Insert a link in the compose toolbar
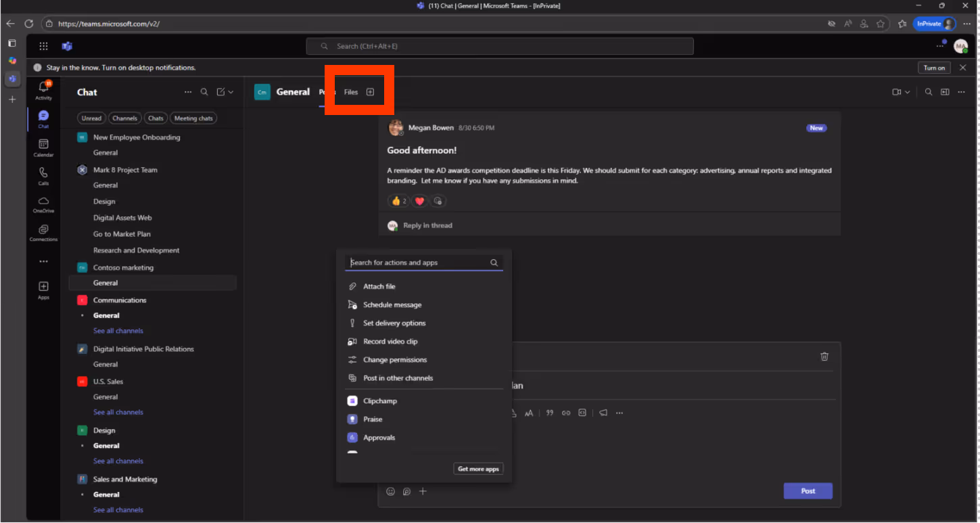 coord(566,413)
